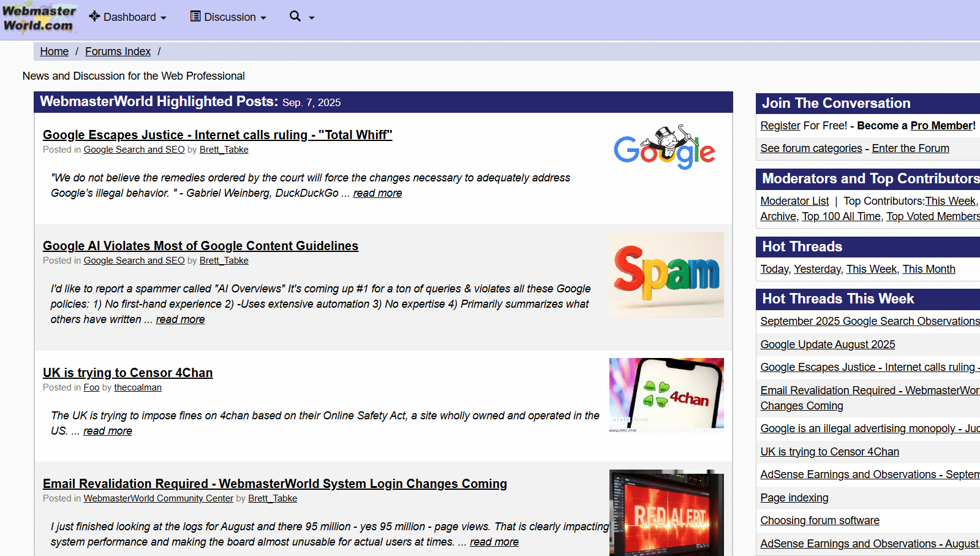Read more of the AI Overviews spammer post
This screenshot has width=980, height=556.
pyautogui.click(x=180, y=319)
